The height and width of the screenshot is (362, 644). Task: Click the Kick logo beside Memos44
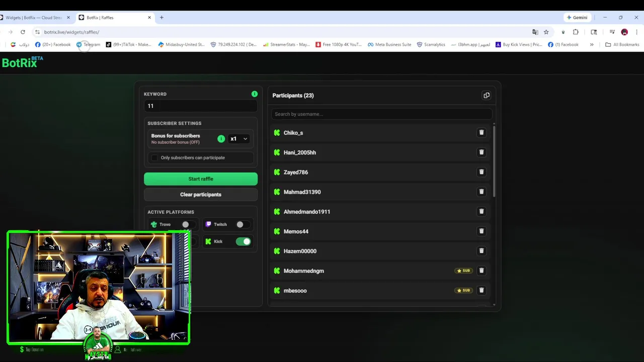point(277,231)
